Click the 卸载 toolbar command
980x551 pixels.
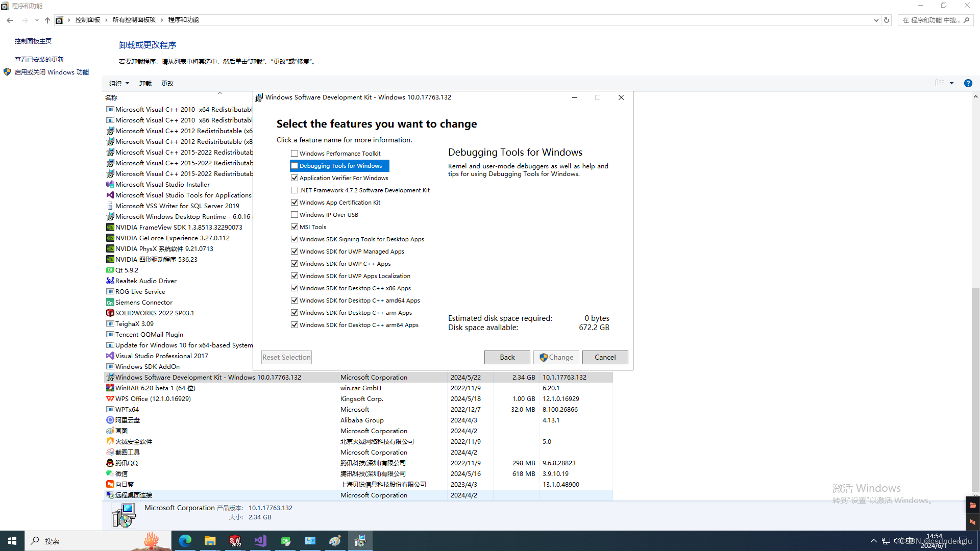click(x=145, y=84)
